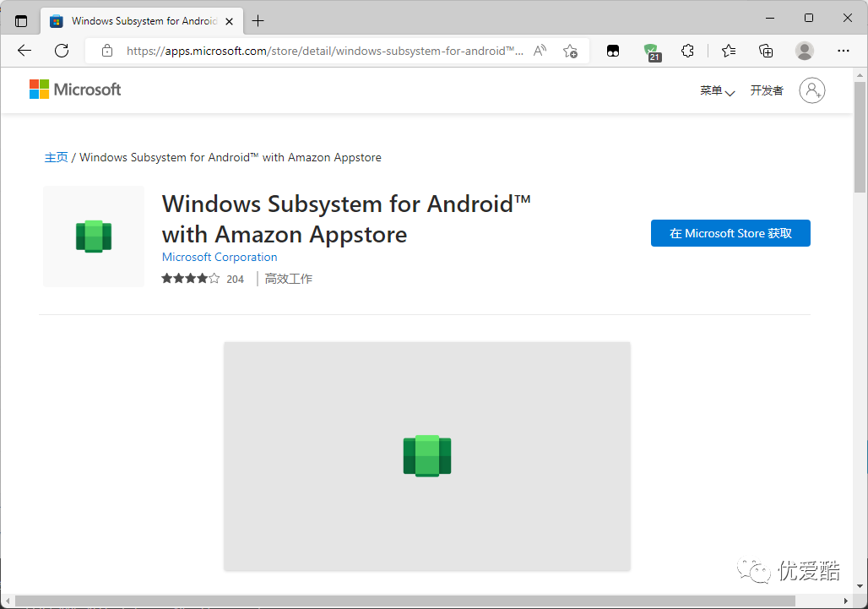Open the browser profile avatar
868x609 pixels.
(805, 51)
